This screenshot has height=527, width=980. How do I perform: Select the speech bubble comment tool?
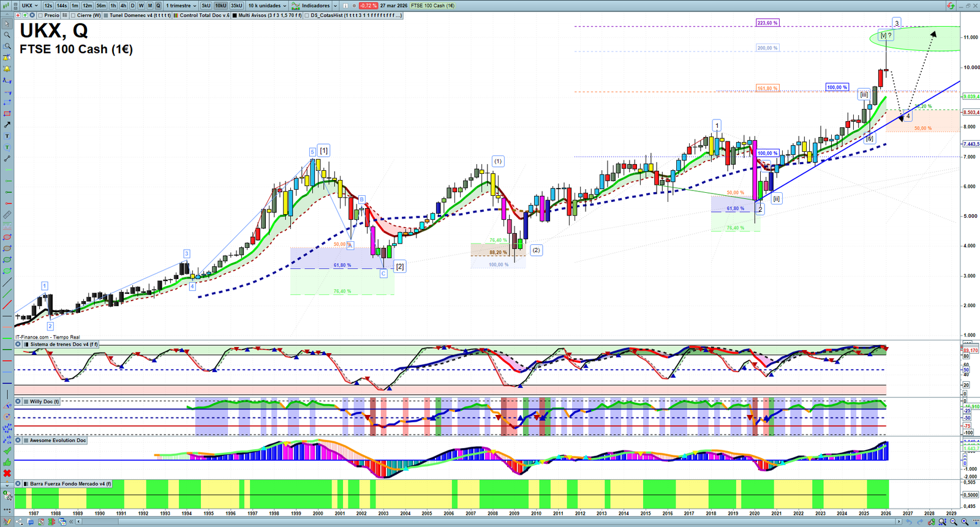coord(7,148)
